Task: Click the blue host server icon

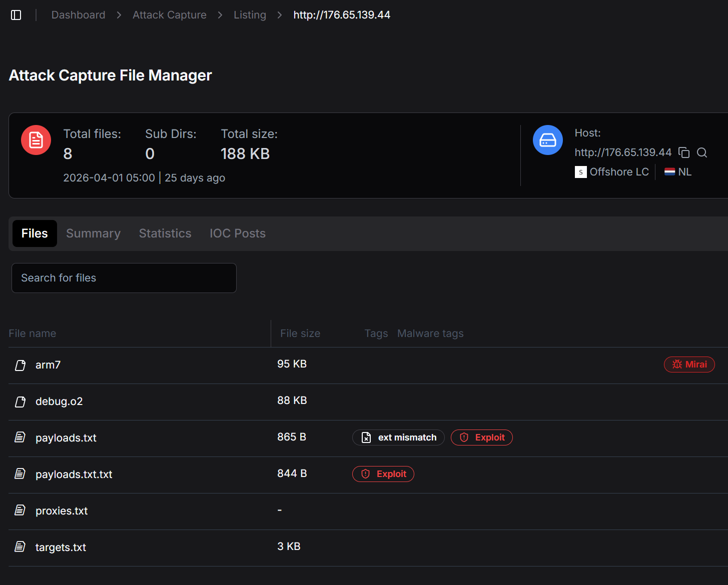Action: pos(547,140)
